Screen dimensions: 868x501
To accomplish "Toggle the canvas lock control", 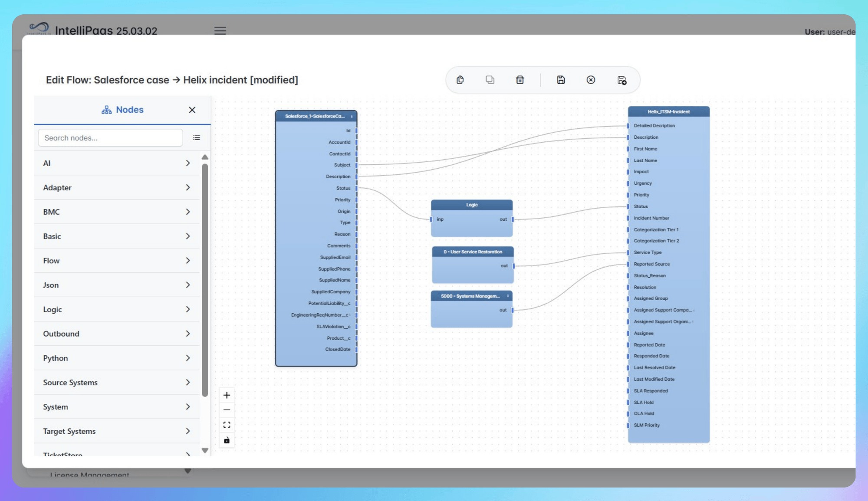I will [x=227, y=440].
